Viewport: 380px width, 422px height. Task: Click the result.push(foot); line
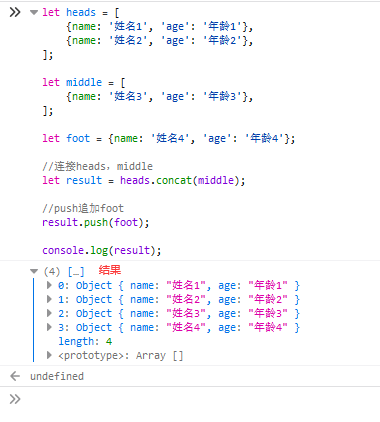pyautogui.click(x=96, y=222)
